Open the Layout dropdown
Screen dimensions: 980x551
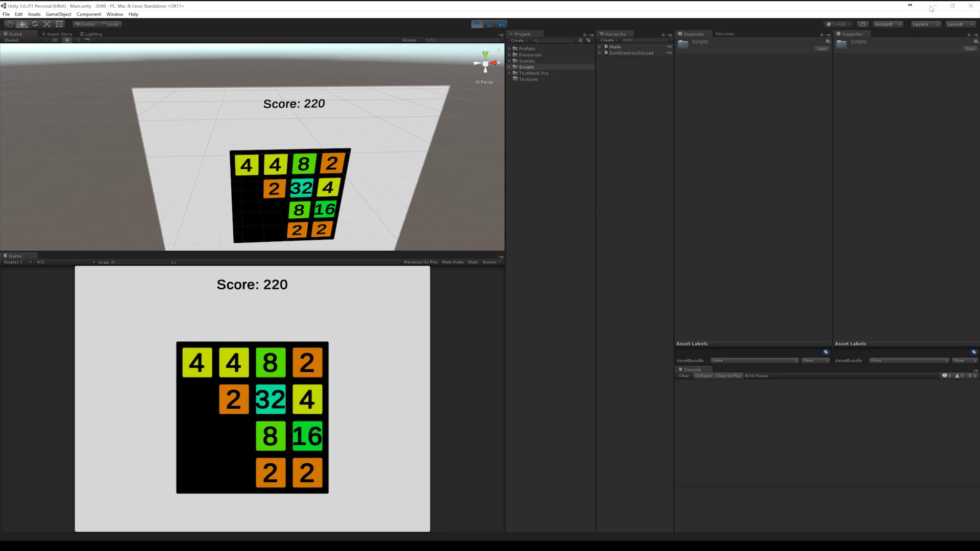pos(960,24)
